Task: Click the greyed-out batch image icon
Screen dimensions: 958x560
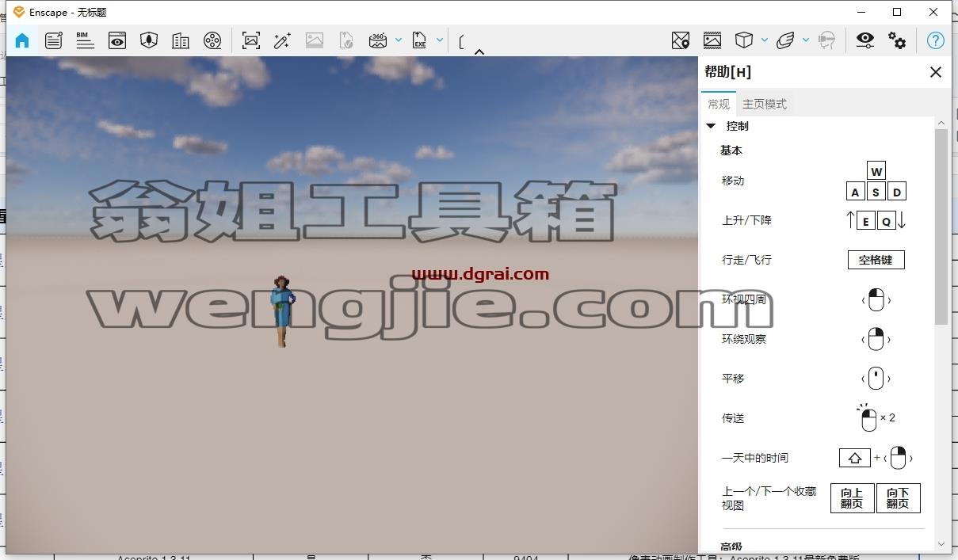Action: 315,40
